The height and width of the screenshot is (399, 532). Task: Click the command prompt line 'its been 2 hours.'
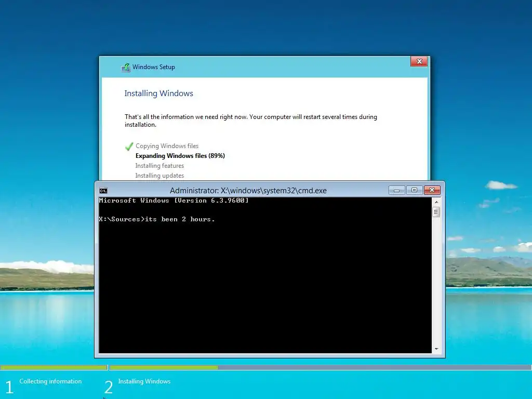point(157,219)
